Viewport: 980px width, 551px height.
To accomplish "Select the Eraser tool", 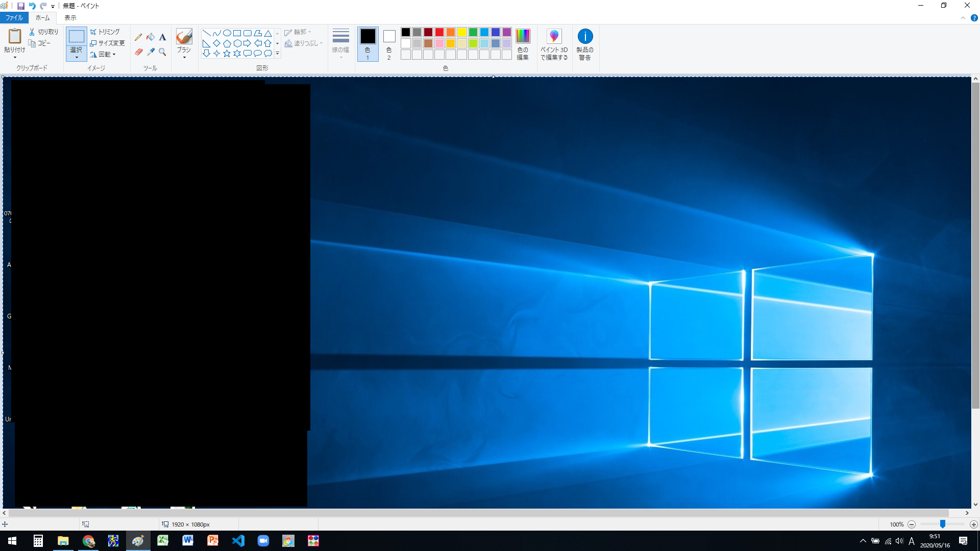I will tap(138, 52).
